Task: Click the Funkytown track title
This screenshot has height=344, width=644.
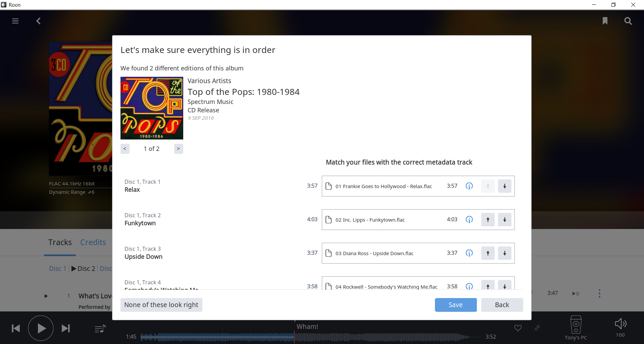Action: pos(140,223)
